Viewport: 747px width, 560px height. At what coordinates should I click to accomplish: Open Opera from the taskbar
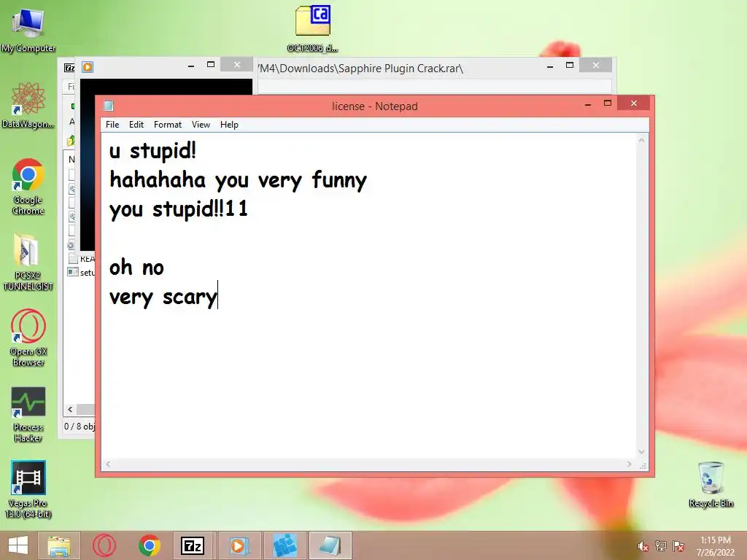104,545
